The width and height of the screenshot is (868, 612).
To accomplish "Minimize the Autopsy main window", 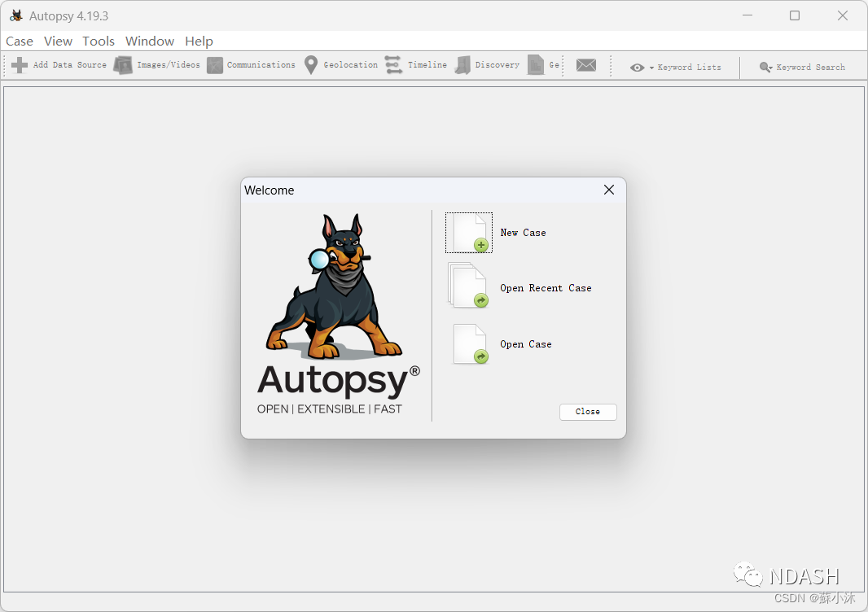I will click(x=747, y=15).
